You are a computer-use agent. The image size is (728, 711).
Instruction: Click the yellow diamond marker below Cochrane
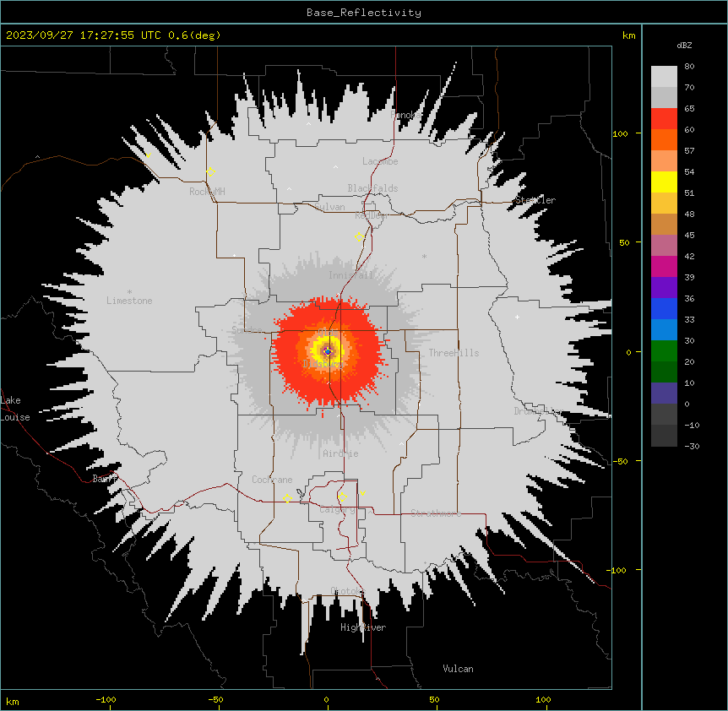click(287, 498)
